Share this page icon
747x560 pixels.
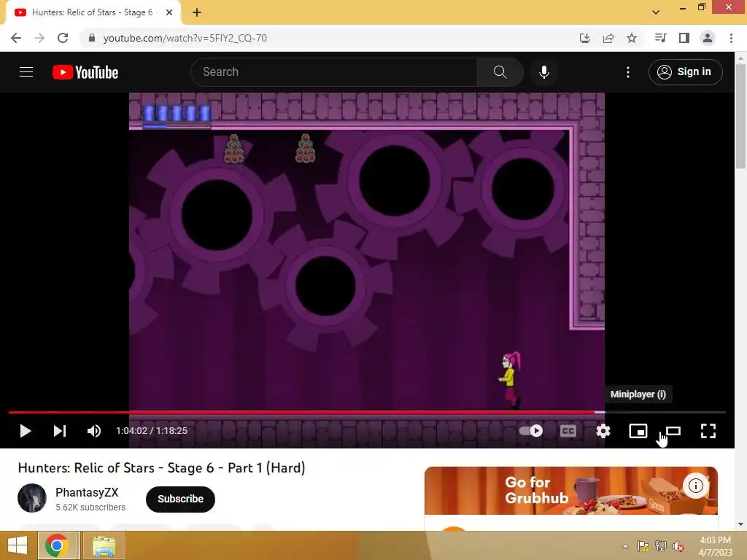[608, 38]
